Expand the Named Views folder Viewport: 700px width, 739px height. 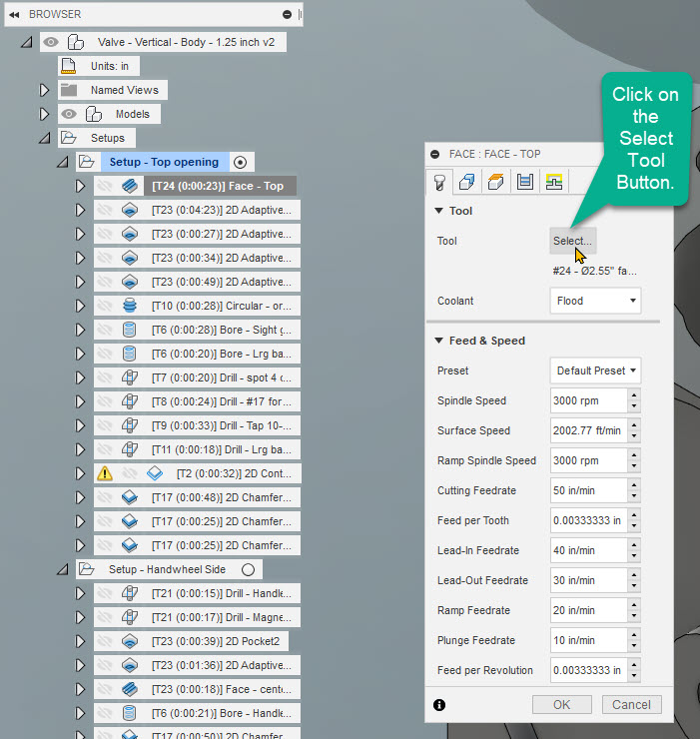click(44, 90)
